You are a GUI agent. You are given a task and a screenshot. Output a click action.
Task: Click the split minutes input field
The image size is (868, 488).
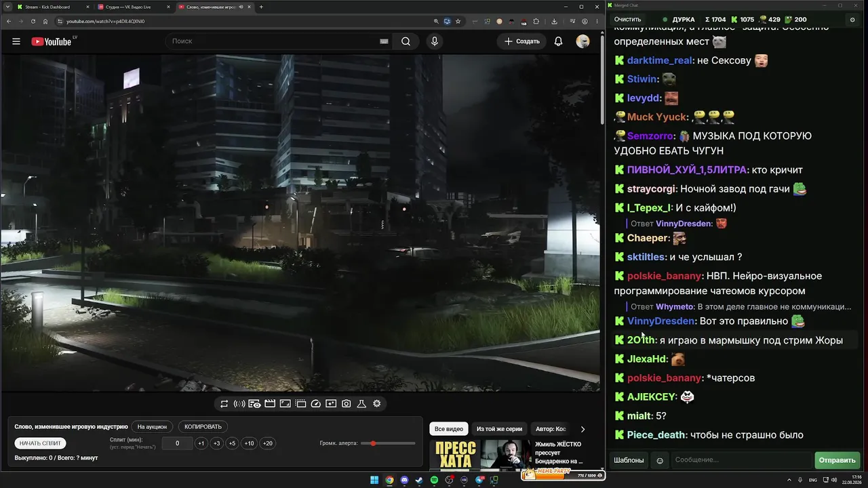tap(177, 443)
